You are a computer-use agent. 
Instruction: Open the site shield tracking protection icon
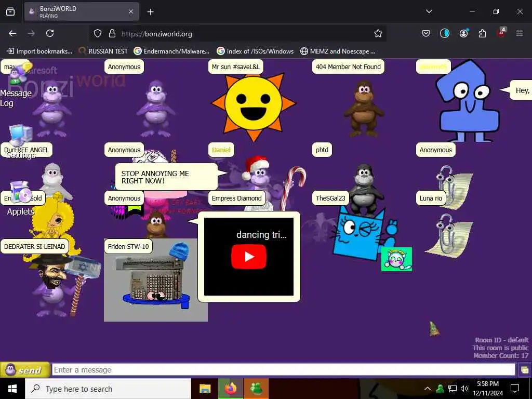[x=98, y=33]
